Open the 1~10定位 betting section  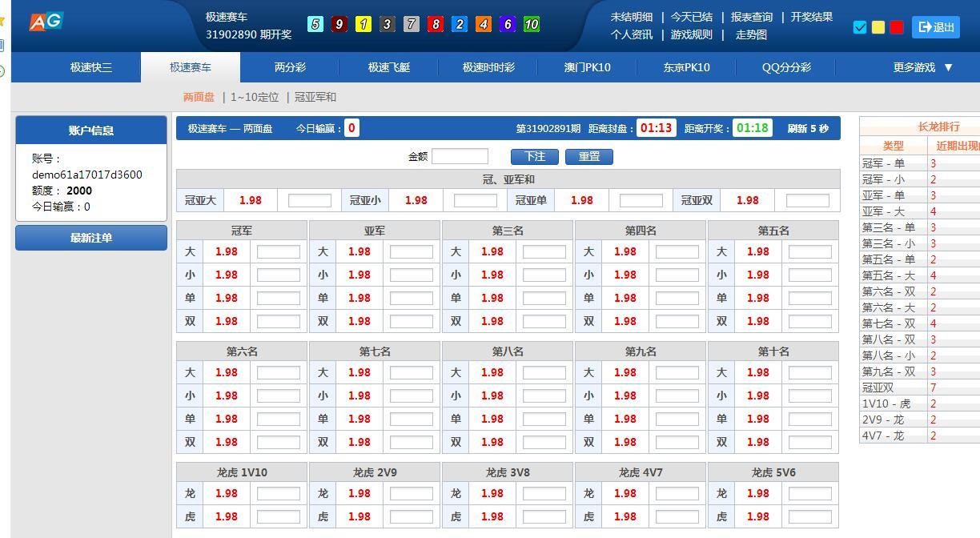click(255, 97)
